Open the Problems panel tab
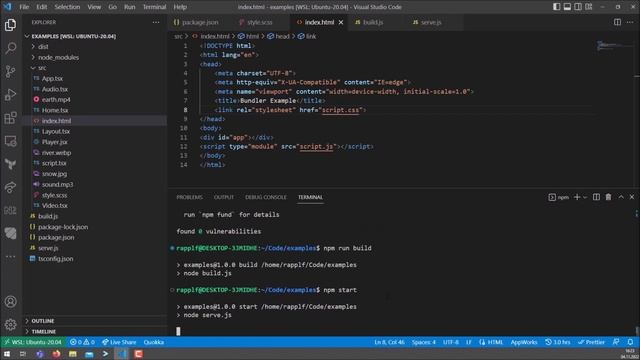The height and width of the screenshot is (360, 640). coord(189,197)
